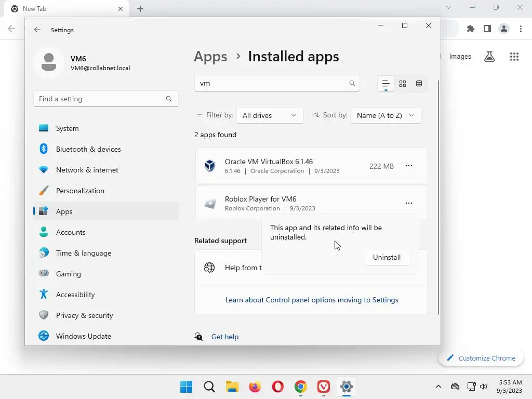
Task: Switch to grid view layout
Action: [x=403, y=84]
